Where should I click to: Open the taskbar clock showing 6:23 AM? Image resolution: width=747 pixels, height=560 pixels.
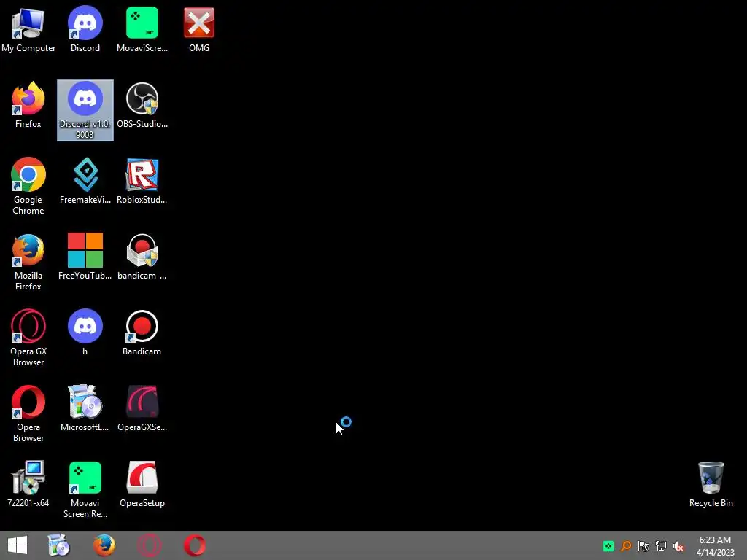[715, 546]
